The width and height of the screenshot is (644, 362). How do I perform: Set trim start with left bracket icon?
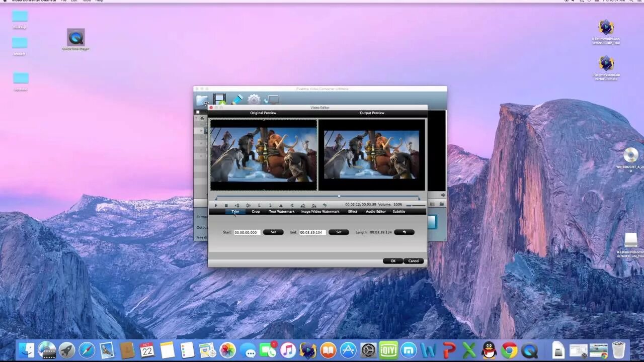point(259,205)
